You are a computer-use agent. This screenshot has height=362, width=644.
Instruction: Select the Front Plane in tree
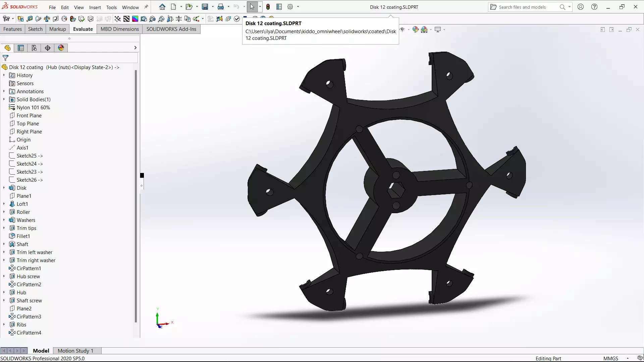point(29,115)
